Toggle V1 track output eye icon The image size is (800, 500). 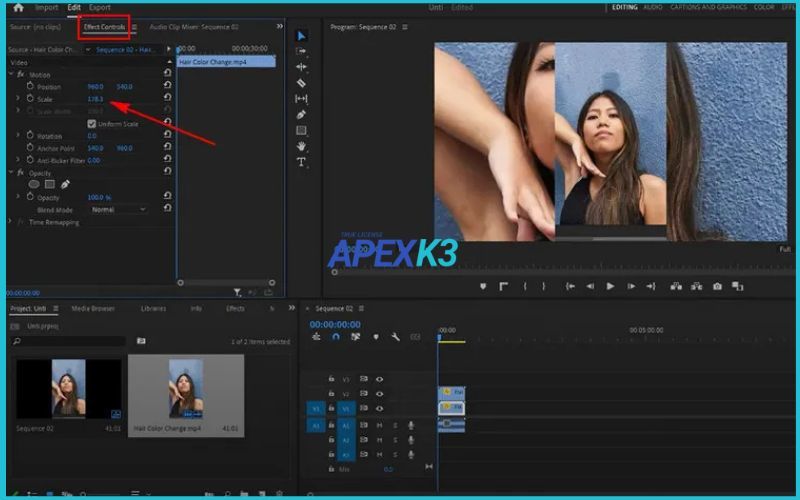point(379,409)
